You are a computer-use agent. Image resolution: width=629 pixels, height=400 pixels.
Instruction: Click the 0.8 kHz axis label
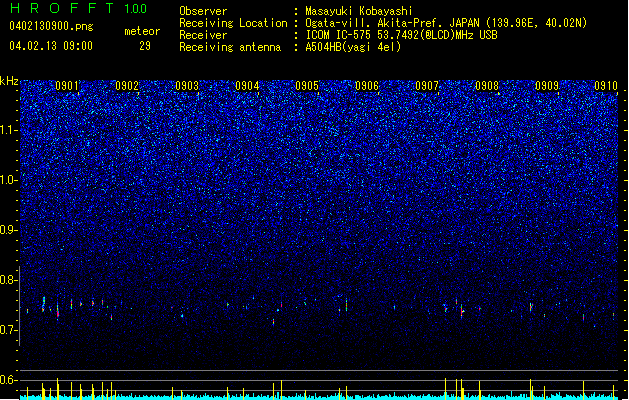click(x=9, y=280)
